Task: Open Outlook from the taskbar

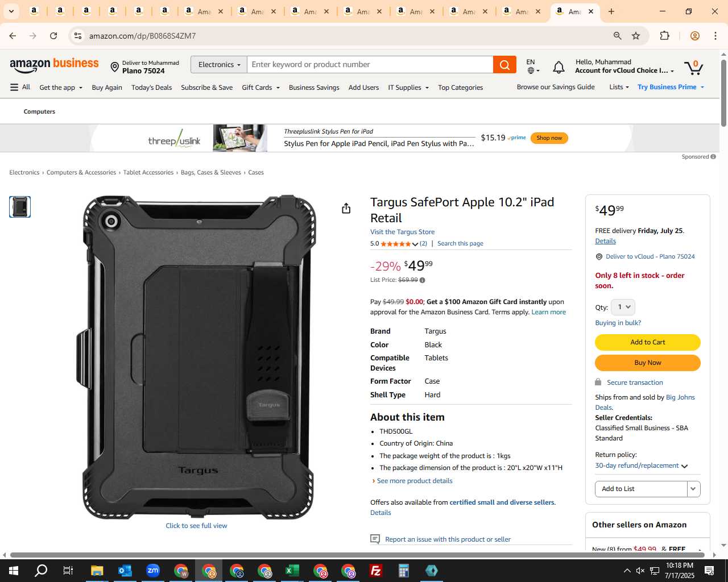Action: 125,571
